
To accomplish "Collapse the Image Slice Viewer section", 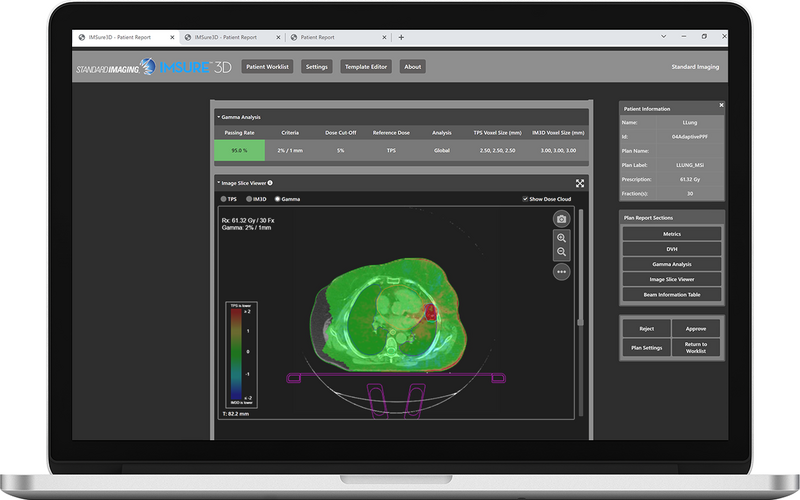I will (218, 183).
